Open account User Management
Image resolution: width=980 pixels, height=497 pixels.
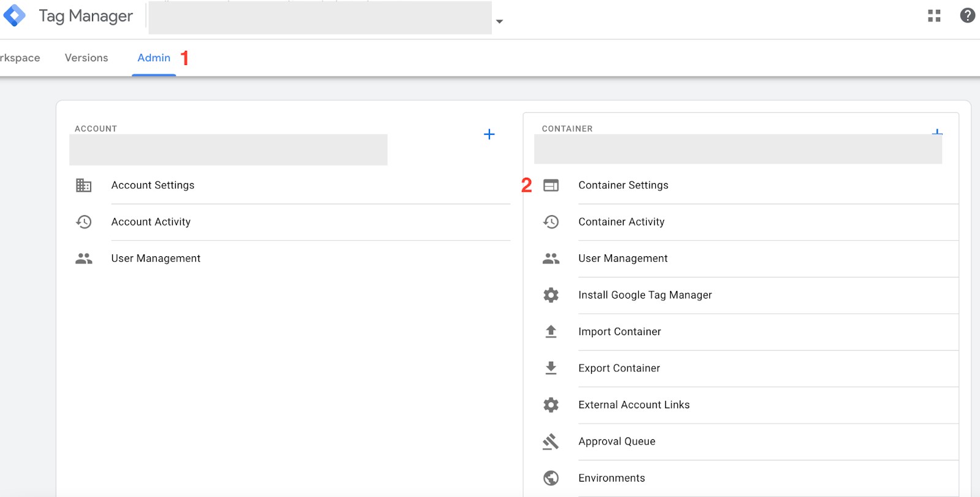coord(156,259)
